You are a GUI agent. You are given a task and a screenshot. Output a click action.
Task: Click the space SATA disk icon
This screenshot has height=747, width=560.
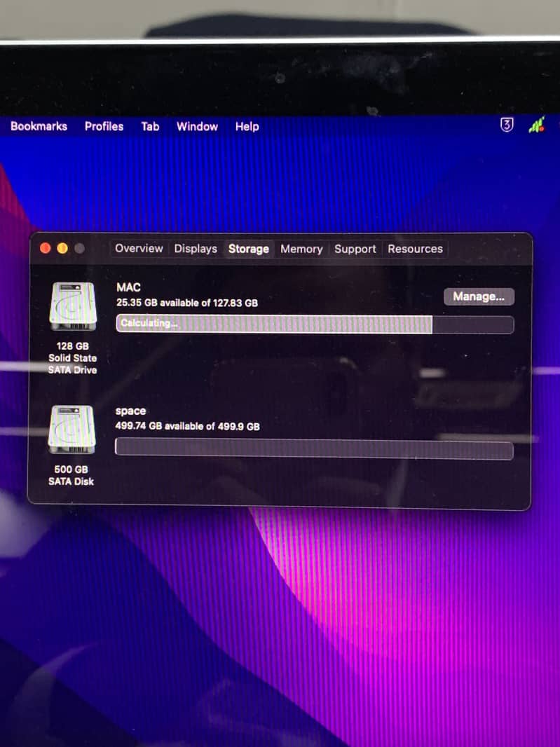71,430
